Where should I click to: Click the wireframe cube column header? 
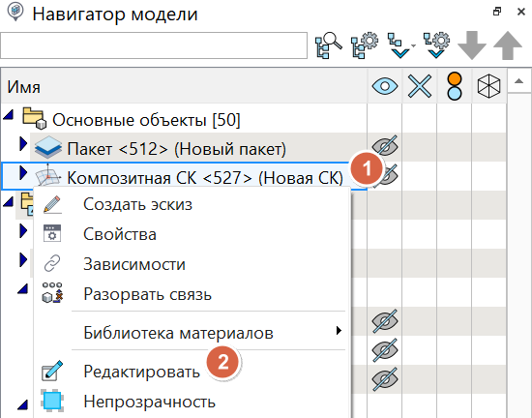[x=488, y=86]
